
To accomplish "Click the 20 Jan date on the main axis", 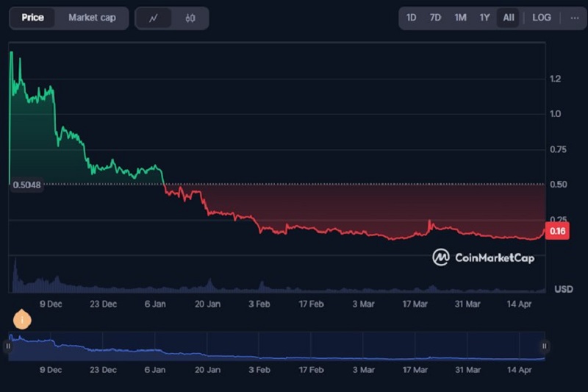I will click(x=208, y=303).
